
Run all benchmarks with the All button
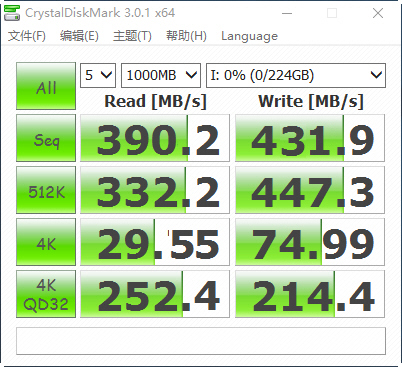click(46, 86)
